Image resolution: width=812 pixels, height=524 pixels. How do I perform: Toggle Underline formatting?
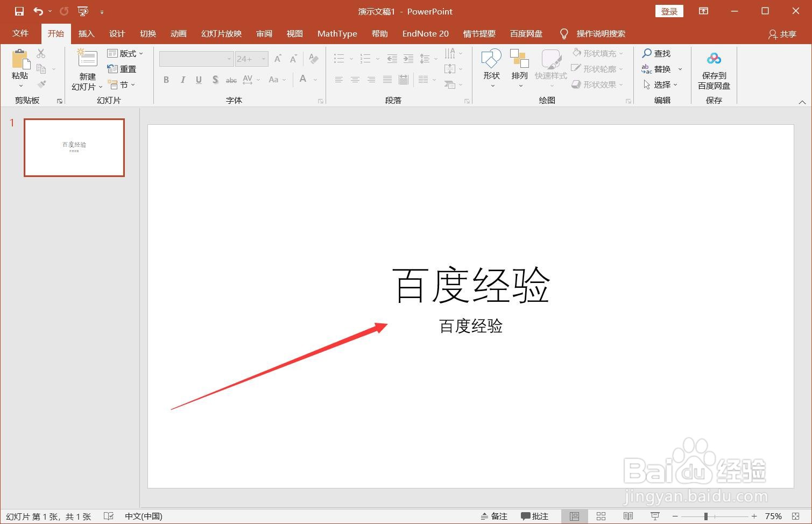[x=199, y=80]
